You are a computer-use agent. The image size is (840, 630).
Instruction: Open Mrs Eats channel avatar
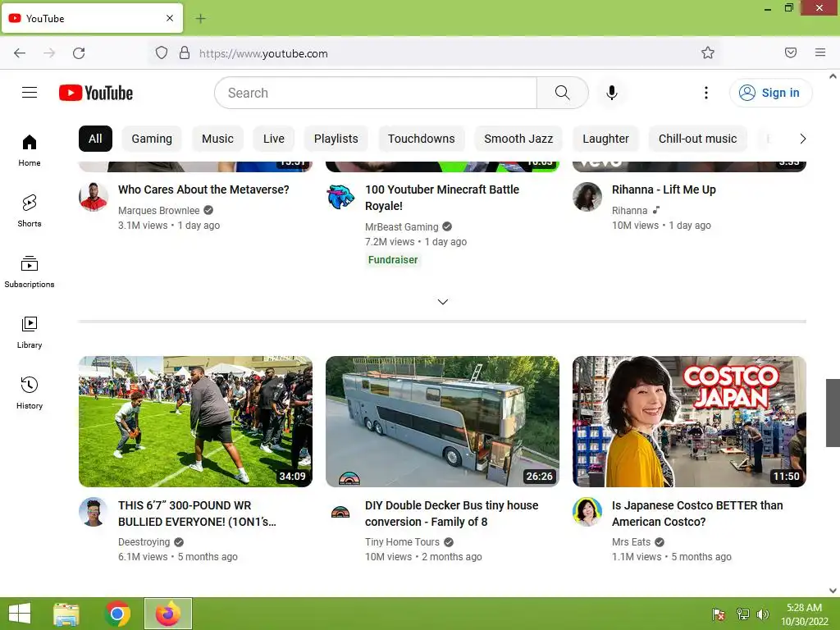pos(587,512)
